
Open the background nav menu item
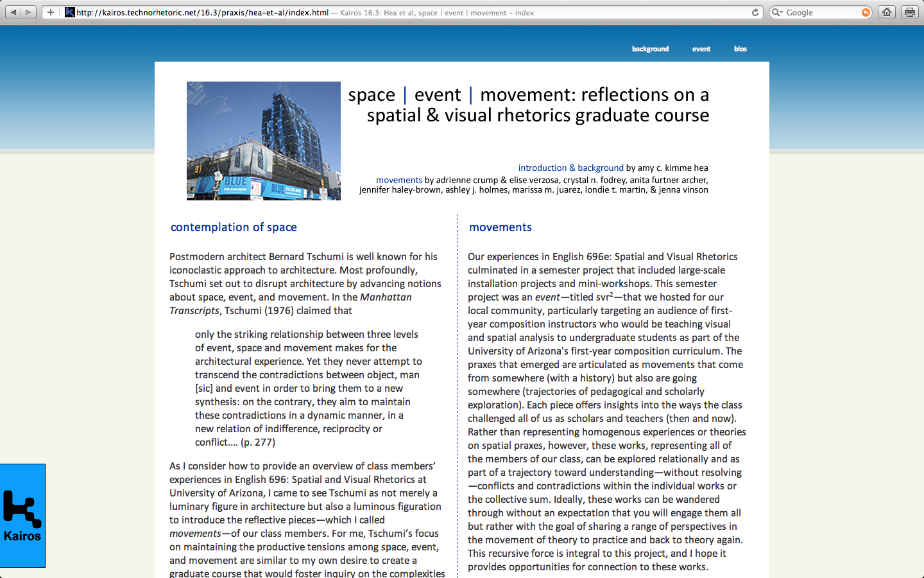coord(650,49)
